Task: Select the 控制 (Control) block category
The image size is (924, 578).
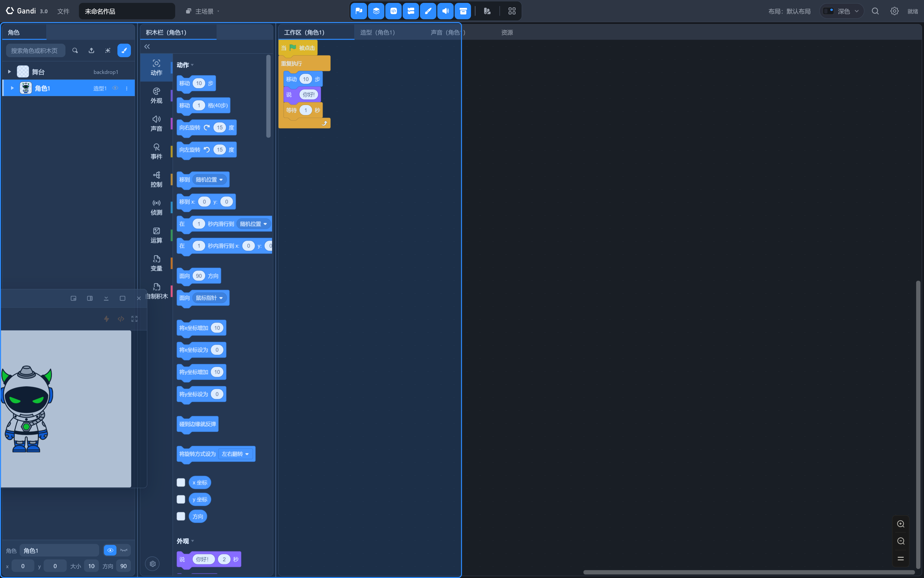Action: [x=156, y=179]
